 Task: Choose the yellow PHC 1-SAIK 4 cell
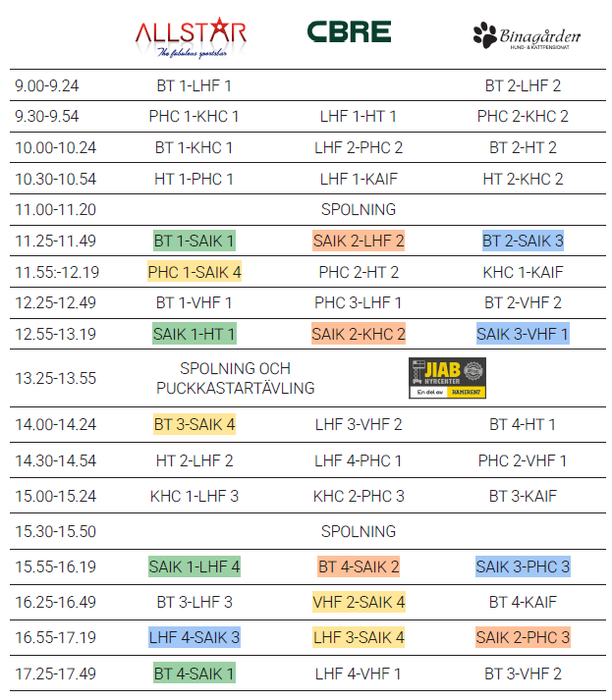(194, 272)
